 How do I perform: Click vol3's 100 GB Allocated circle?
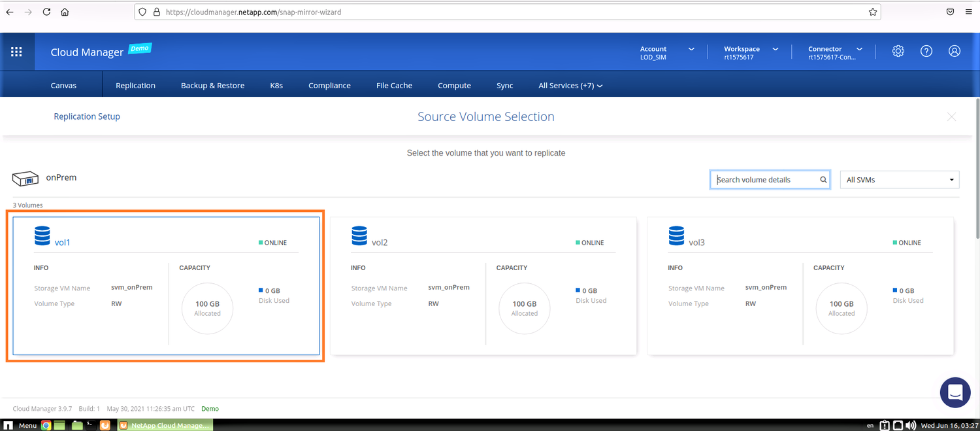click(x=841, y=309)
